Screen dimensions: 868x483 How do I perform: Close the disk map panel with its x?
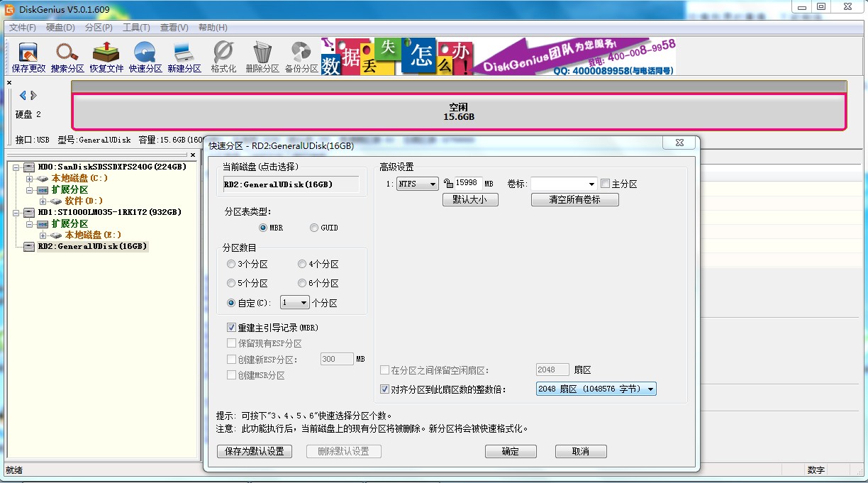(9, 83)
